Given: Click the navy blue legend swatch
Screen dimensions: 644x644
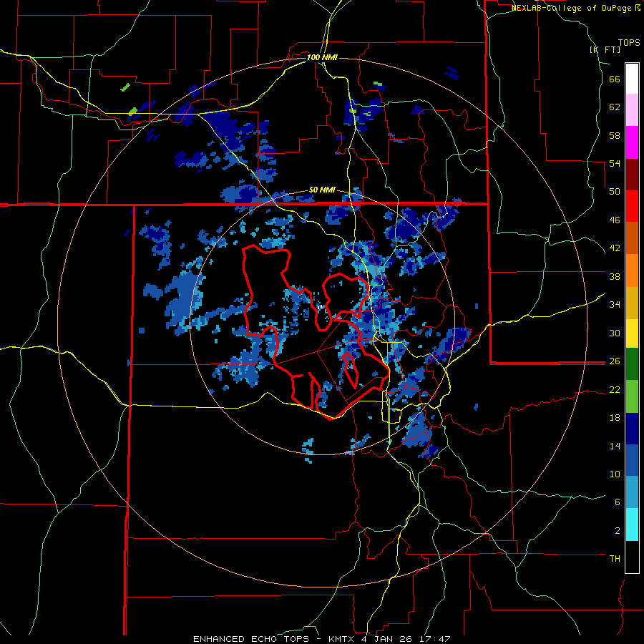Looking at the screenshot, I should pyautogui.click(x=632, y=429).
